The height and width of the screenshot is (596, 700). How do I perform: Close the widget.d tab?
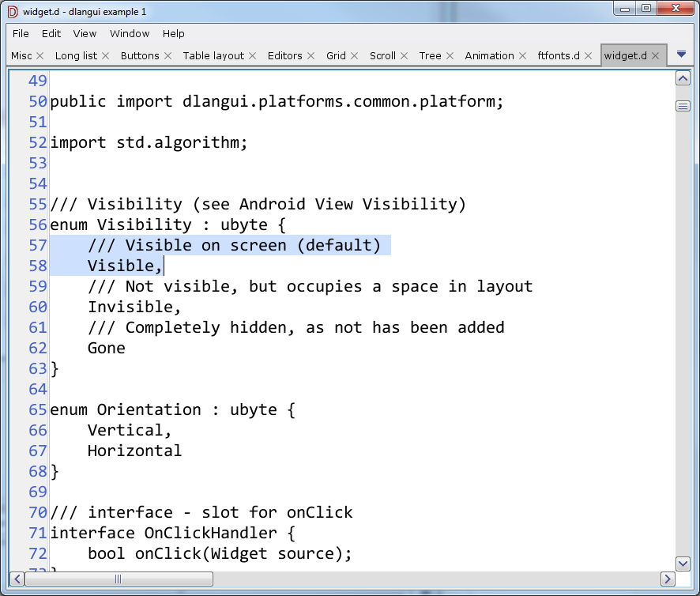pyautogui.click(x=656, y=56)
